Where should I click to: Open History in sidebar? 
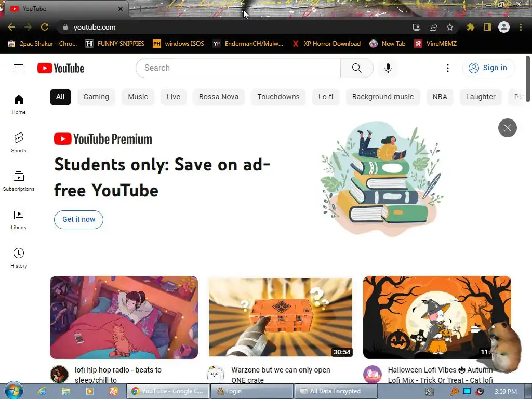point(19,258)
